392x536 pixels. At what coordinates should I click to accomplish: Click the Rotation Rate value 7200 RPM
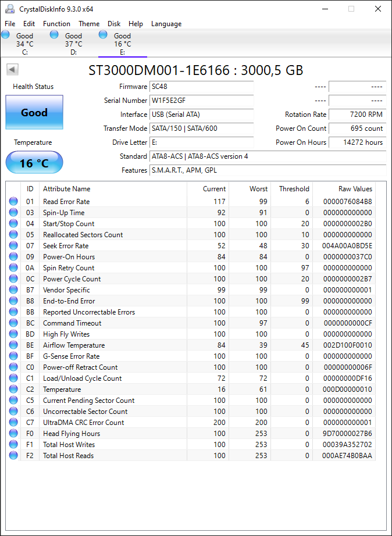(358, 115)
